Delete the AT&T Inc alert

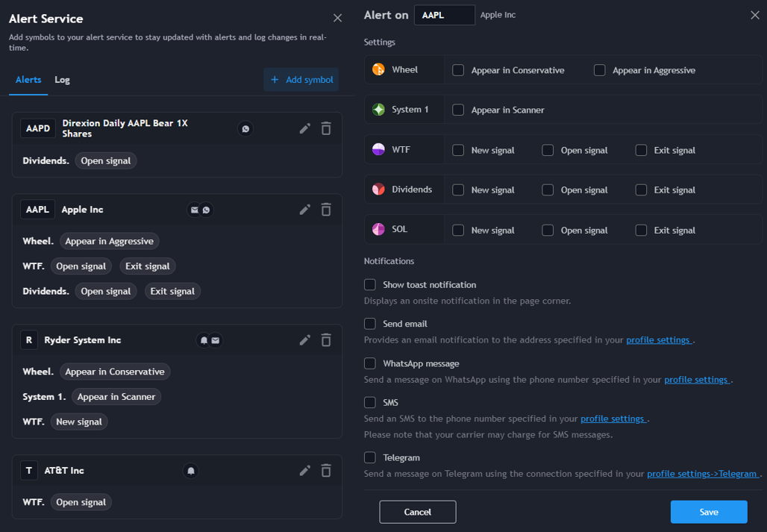(x=326, y=470)
